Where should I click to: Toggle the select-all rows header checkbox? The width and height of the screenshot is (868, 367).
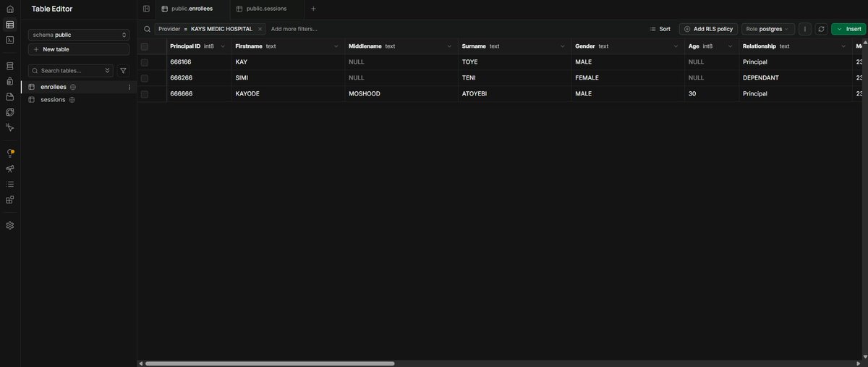pos(145,46)
